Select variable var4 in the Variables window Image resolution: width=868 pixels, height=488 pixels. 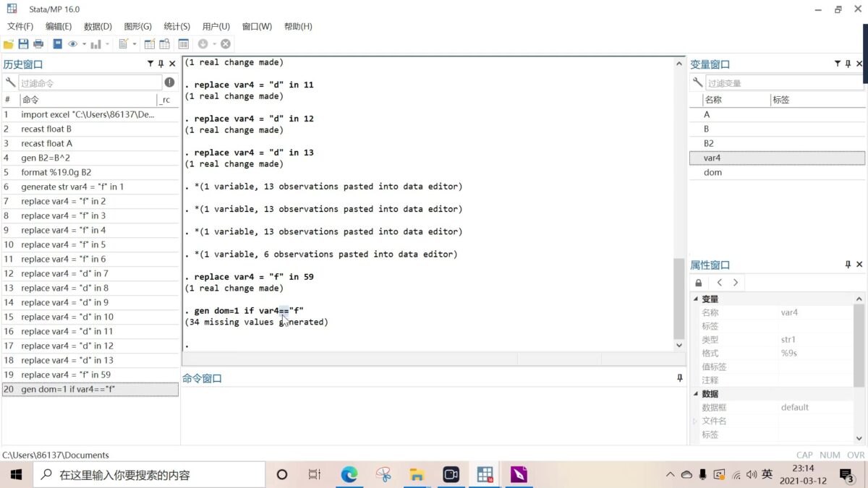[x=777, y=158]
